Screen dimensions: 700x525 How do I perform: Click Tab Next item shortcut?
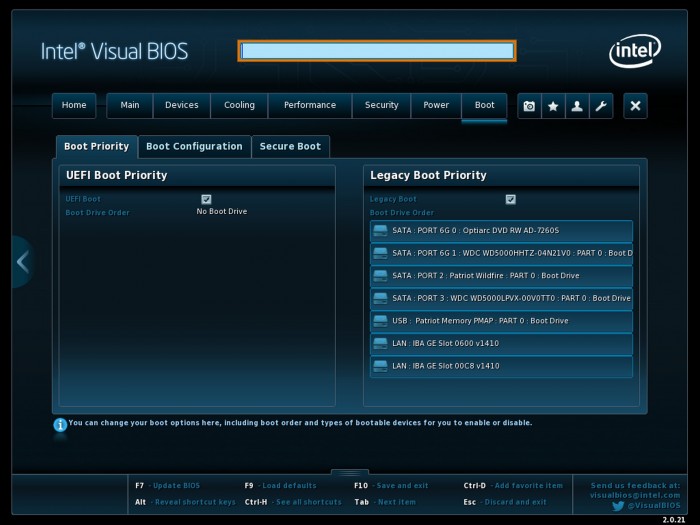coord(385,502)
